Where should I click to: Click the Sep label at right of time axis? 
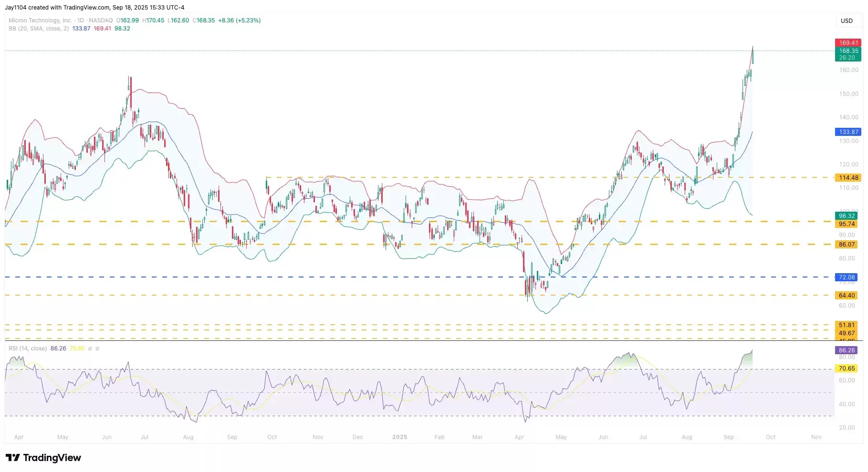point(728,437)
